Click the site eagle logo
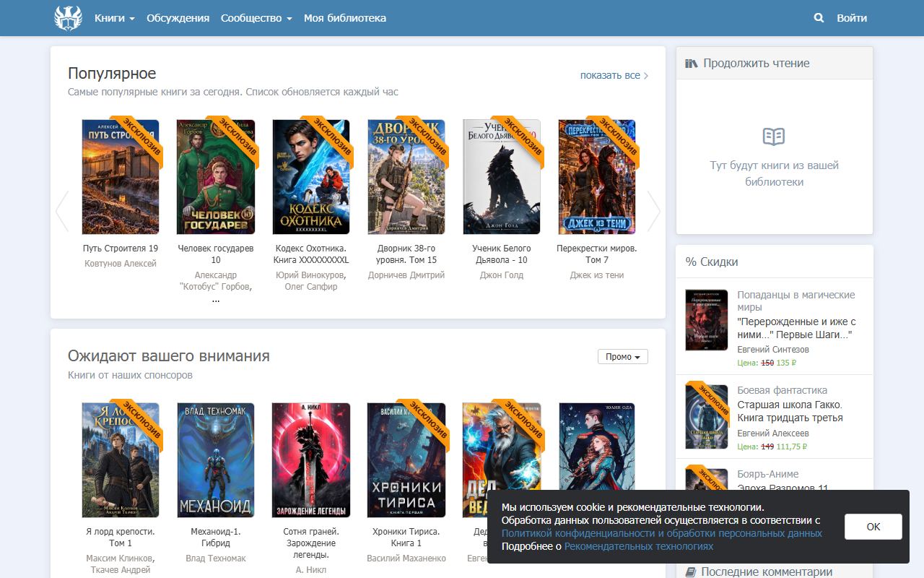Viewport: 924px width, 578px height. (69, 18)
